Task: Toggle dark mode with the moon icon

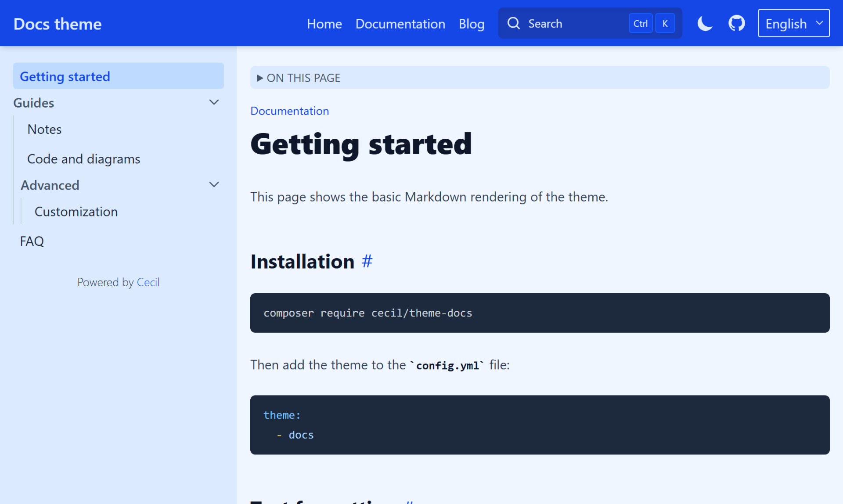Action: click(x=705, y=23)
